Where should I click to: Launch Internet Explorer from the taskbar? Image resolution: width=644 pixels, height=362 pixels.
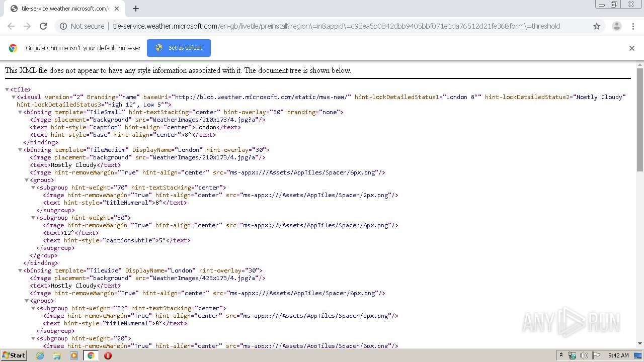pyautogui.click(x=40, y=355)
